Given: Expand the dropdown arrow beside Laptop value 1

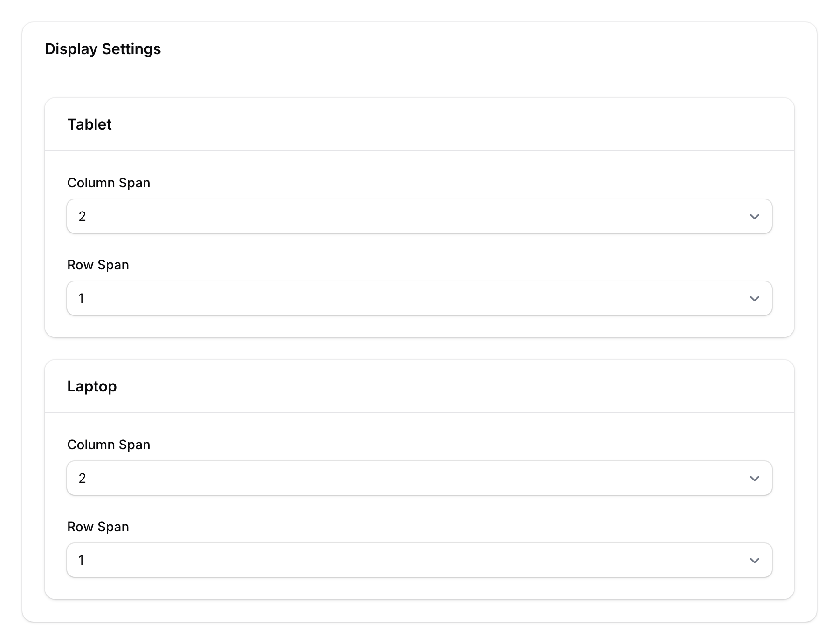Looking at the screenshot, I should (755, 561).
